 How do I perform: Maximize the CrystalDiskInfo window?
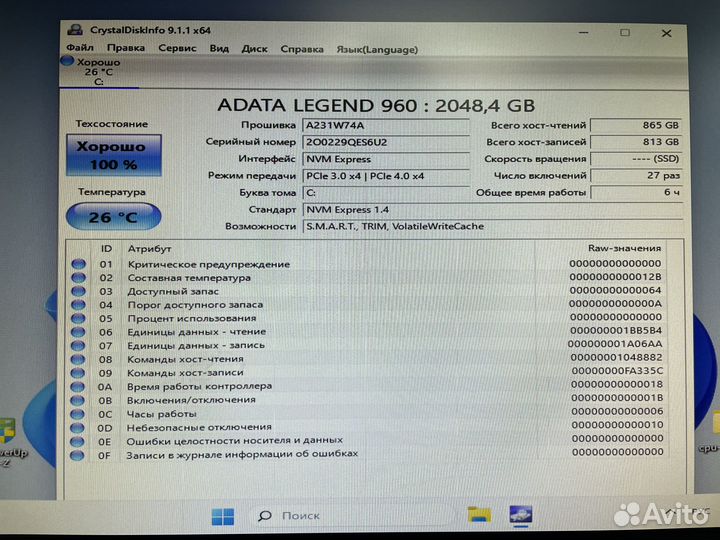[x=624, y=33]
